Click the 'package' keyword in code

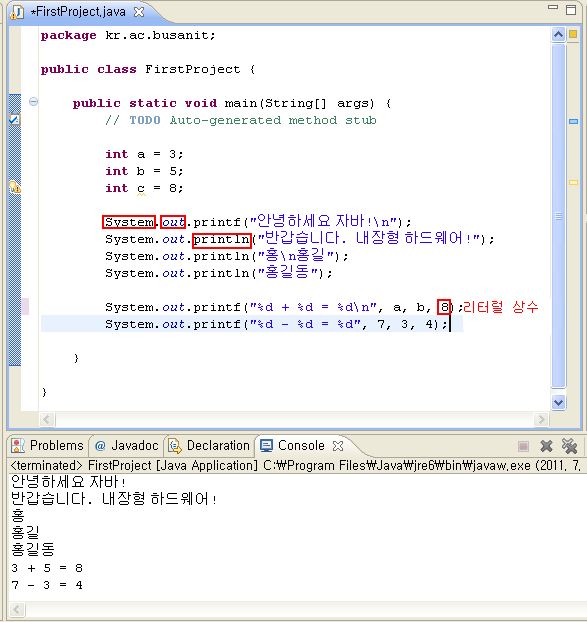click(68, 35)
